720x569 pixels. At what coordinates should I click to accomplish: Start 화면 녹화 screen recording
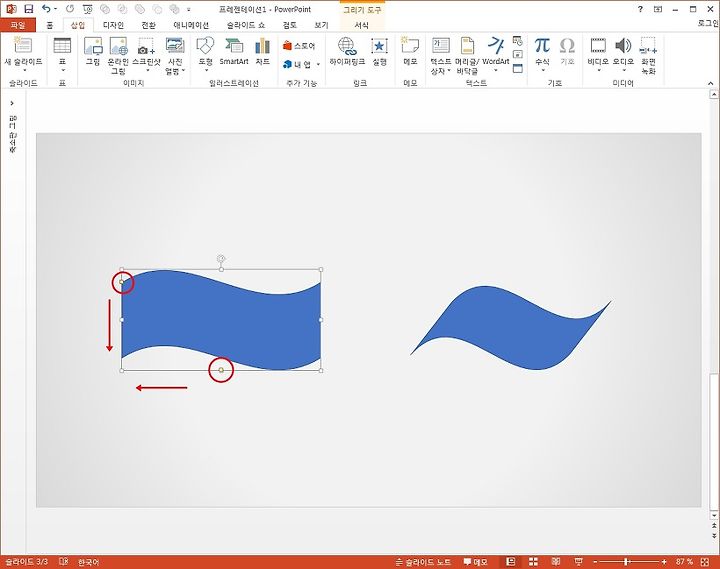click(648, 55)
